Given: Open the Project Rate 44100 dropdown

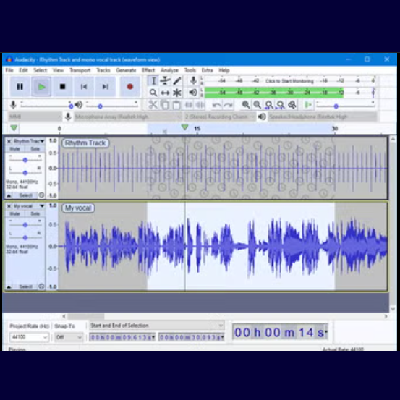Looking at the screenshot, I should point(29,337).
